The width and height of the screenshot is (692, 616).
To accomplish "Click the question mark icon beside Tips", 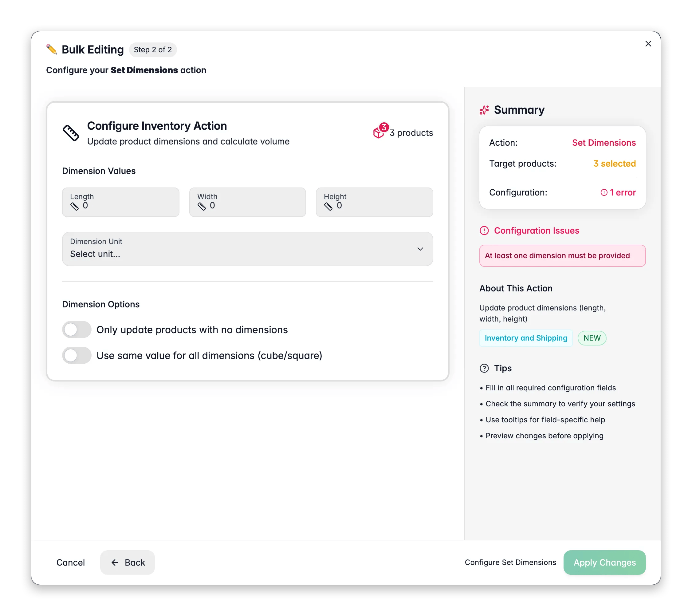I will (484, 368).
